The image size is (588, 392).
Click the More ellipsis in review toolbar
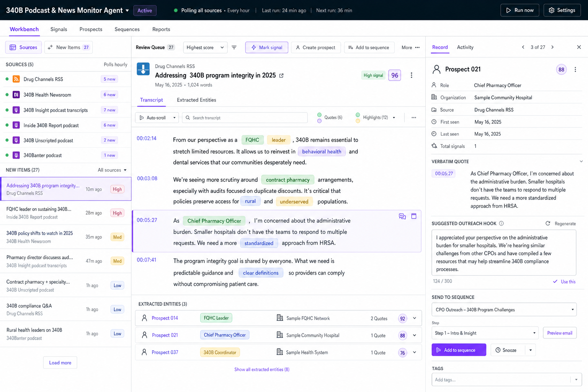point(417,47)
